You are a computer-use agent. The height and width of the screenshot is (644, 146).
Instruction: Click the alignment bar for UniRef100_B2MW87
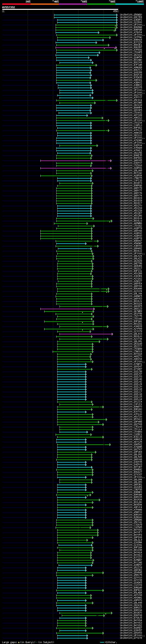click(76, 560)
